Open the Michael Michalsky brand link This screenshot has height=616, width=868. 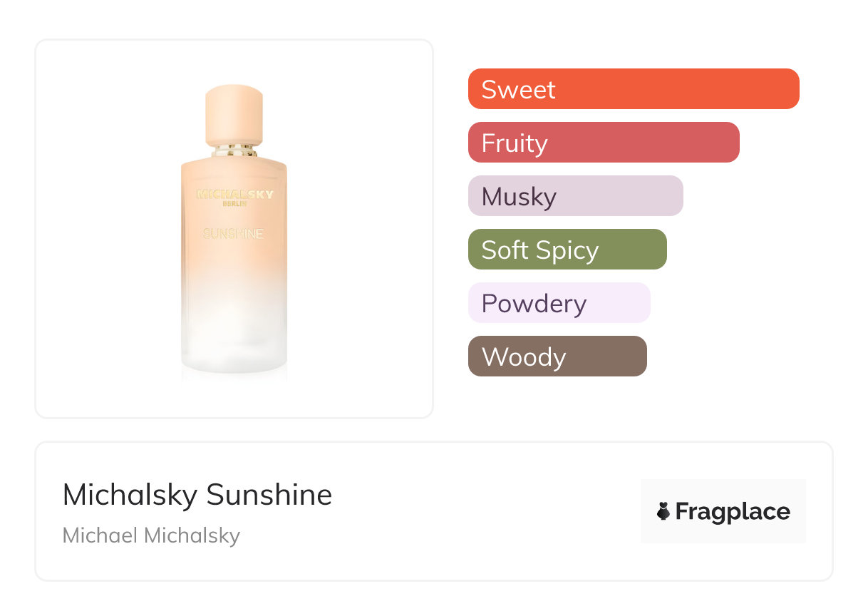151,535
